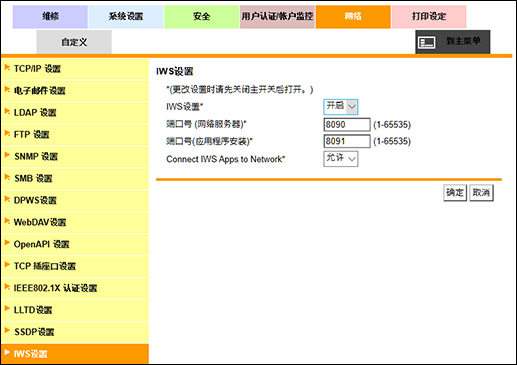Open the 打印设定 tab
Viewport: 517px width, 365px height.
429,17
